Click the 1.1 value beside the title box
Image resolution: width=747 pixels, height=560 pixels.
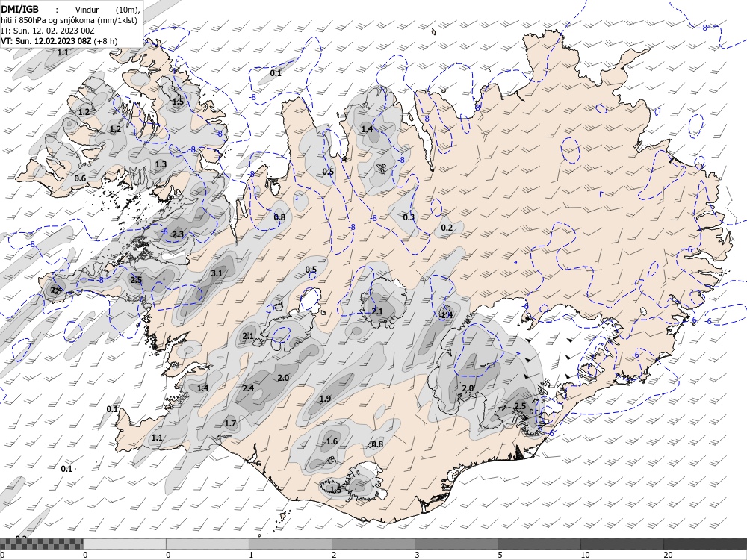63,52
